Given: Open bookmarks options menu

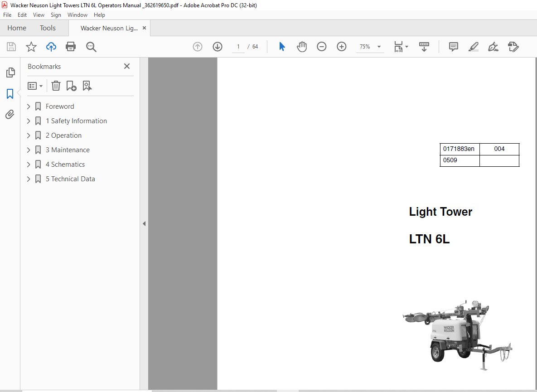Looking at the screenshot, I should point(35,86).
